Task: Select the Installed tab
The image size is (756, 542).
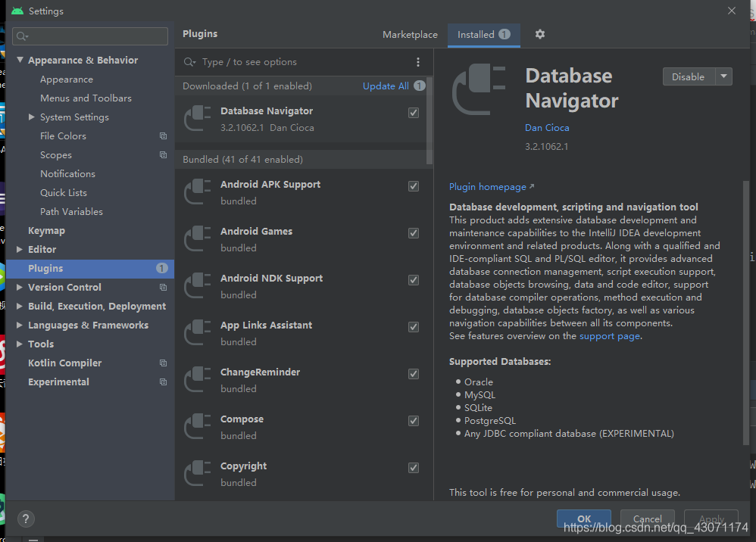Action: click(483, 35)
